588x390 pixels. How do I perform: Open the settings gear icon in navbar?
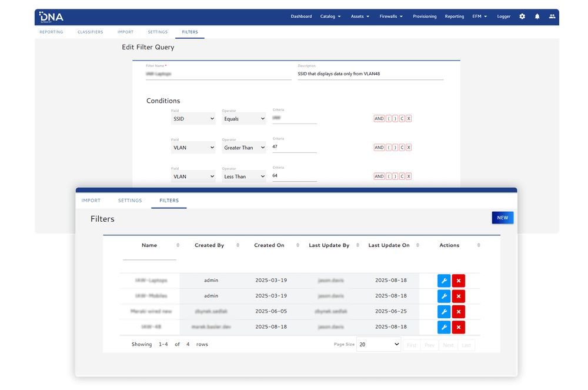pos(522,16)
